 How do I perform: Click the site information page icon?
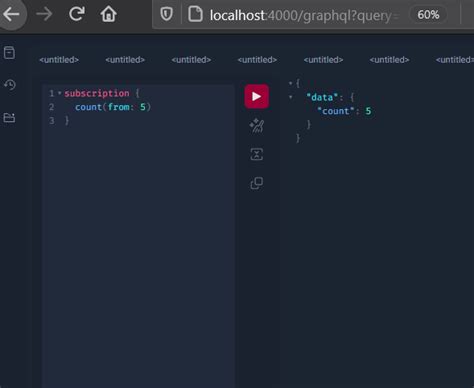coord(195,14)
